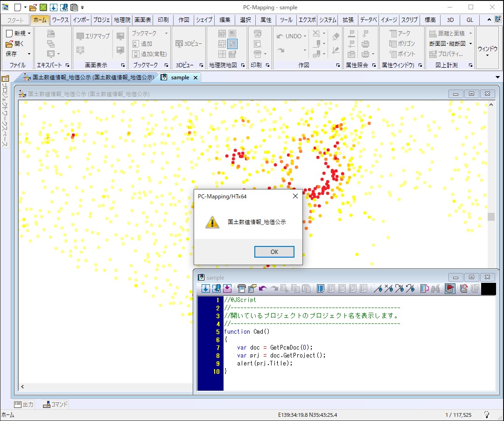This screenshot has height=421, width=504.
Task: Collapse the ribbon with the caret arrow
Action: pos(489,20)
